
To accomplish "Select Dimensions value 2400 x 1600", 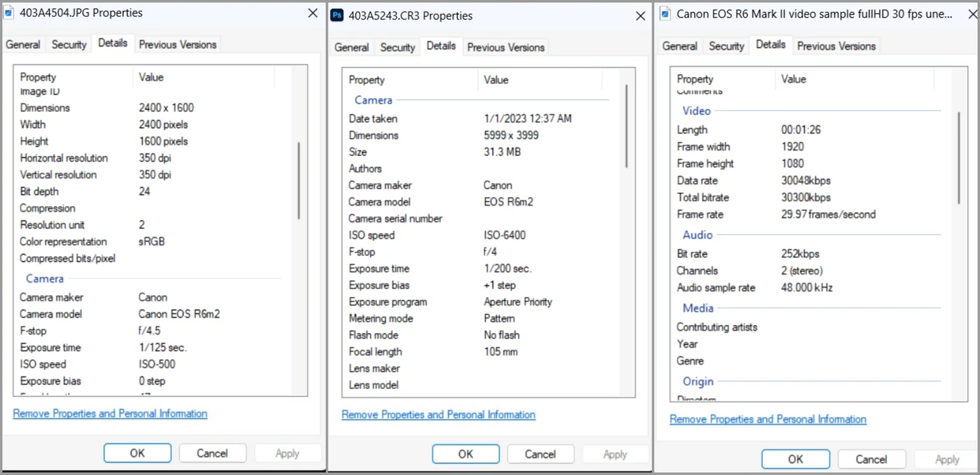I will pyautogui.click(x=166, y=108).
